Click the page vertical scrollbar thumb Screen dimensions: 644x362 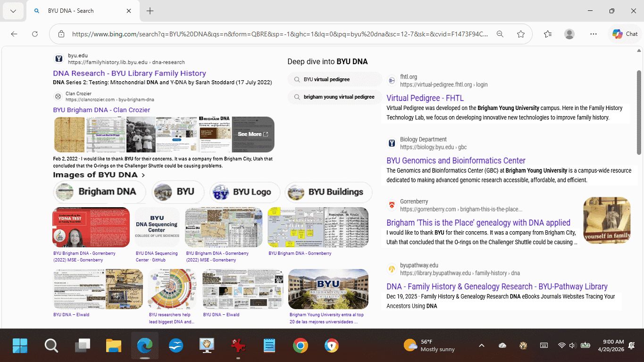[x=639, y=112]
